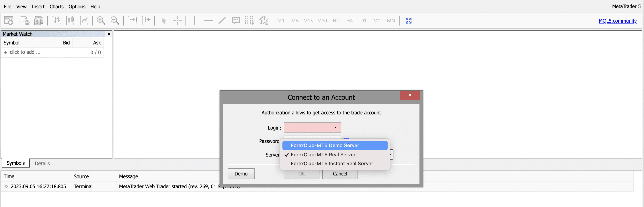Set timeframe to M30

point(322,21)
